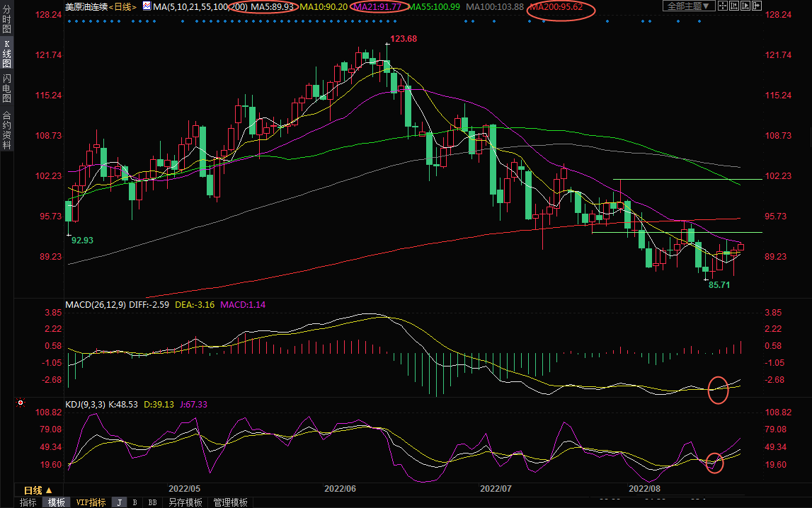Click the MA indicator chart icon
This screenshot has width=812, height=508.
pos(147,6)
